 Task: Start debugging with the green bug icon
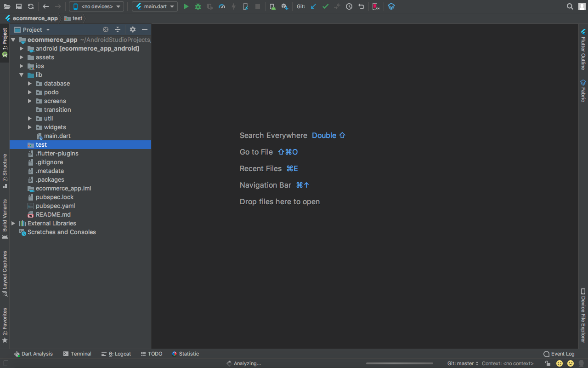198,6
